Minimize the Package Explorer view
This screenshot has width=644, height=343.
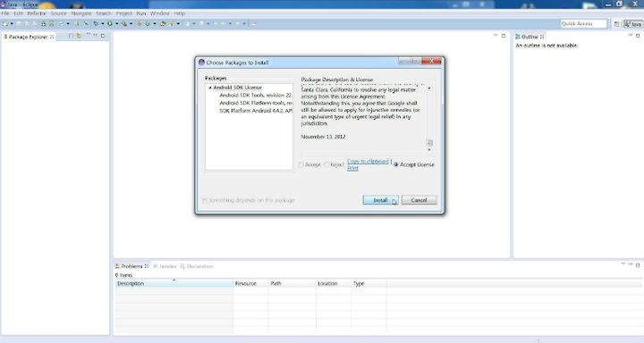pyautogui.click(x=96, y=36)
